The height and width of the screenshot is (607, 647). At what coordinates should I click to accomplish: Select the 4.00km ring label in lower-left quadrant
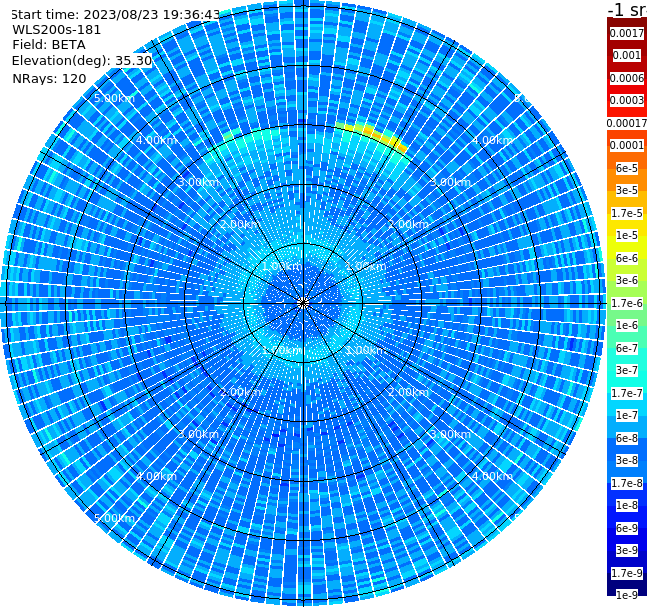[156, 476]
